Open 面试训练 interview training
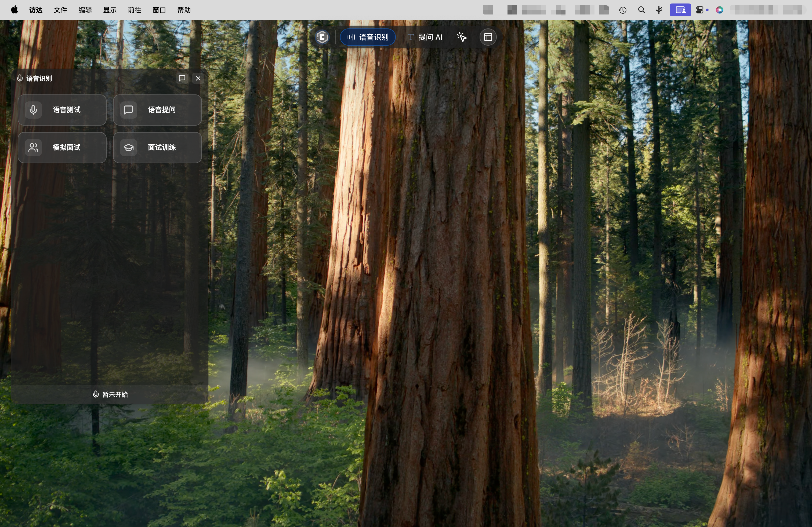Screen dimensions: 812x527 point(157,147)
